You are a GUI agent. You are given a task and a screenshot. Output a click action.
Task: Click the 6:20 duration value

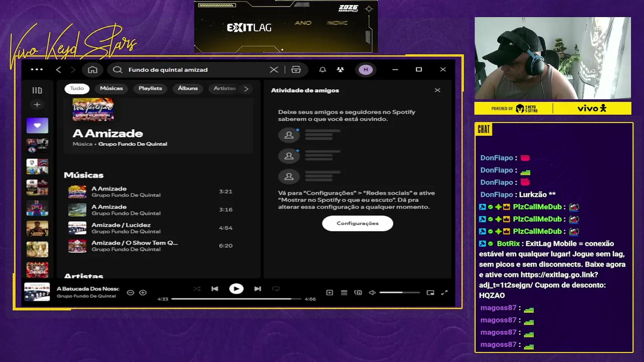coord(225,246)
